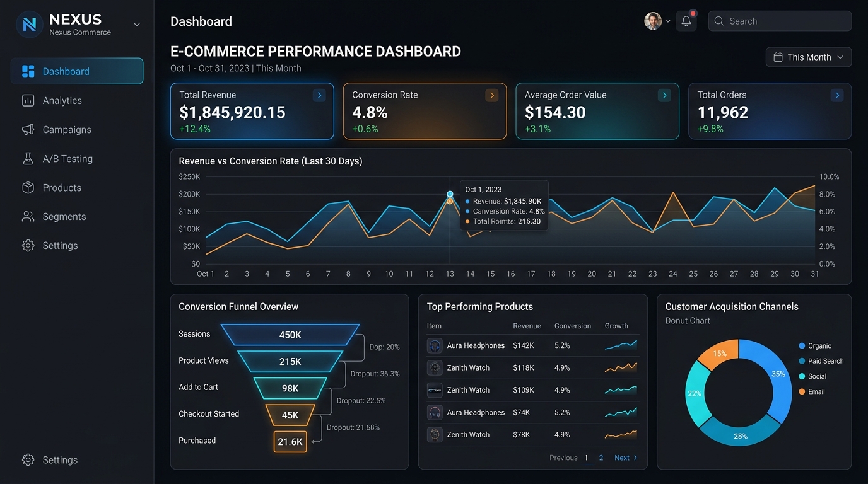Viewport: 868px width, 484px height.
Task: Click the Aura Headphones $142K product thumbnail
Action: click(x=435, y=345)
